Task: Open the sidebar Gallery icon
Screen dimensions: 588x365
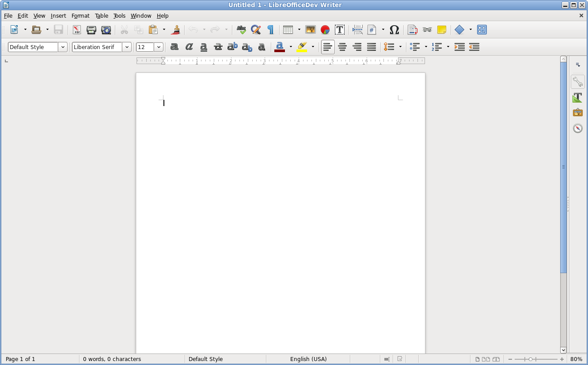Action: (x=577, y=113)
